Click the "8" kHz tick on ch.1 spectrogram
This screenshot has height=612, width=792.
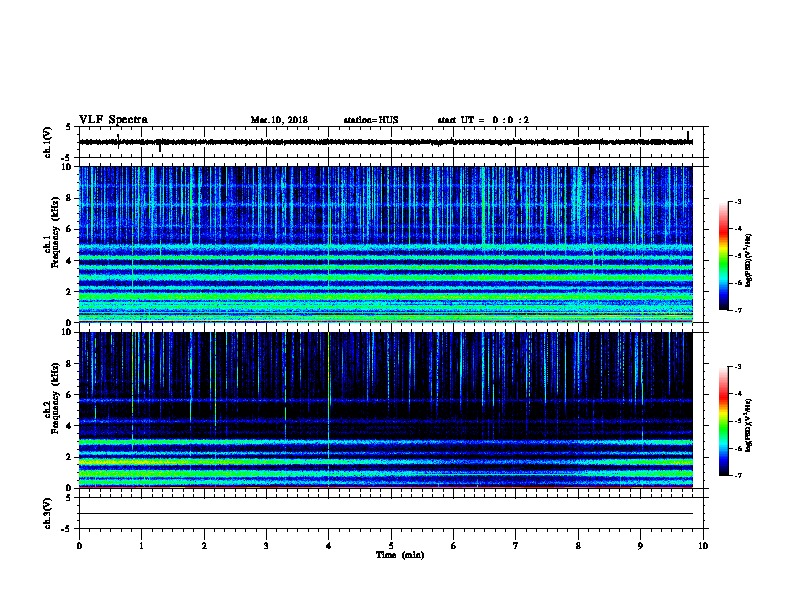coord(69,198)
